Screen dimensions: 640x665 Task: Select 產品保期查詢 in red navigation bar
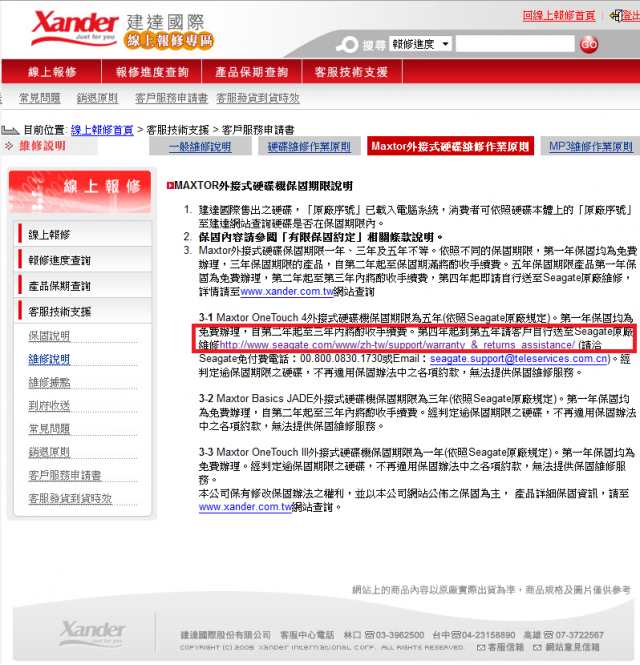[252, 72]
